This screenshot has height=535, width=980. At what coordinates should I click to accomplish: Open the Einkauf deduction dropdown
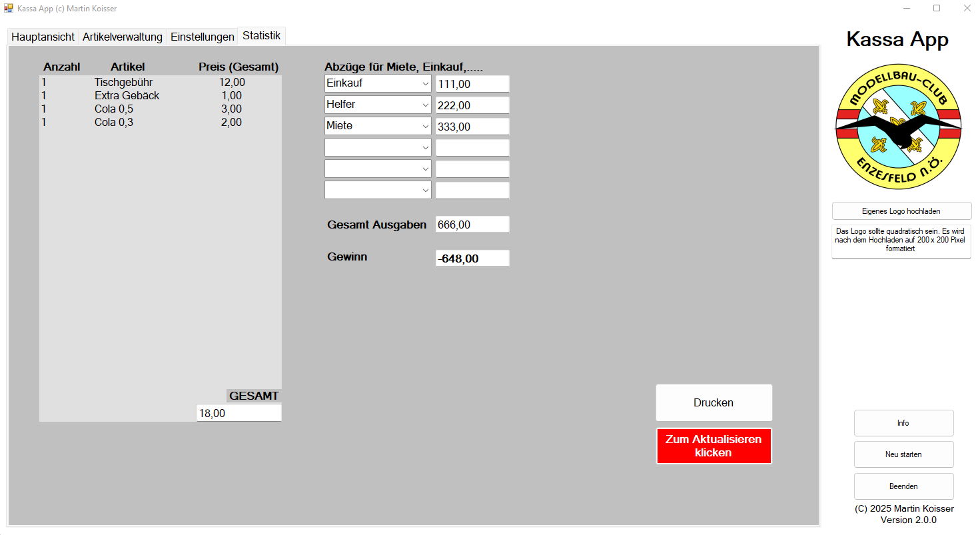coord(426,84)
